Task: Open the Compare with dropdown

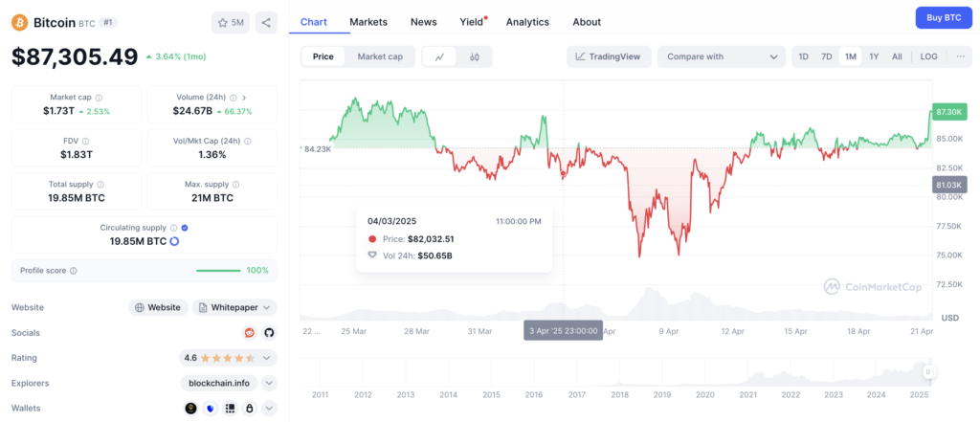Action: [x=722, y=56]
